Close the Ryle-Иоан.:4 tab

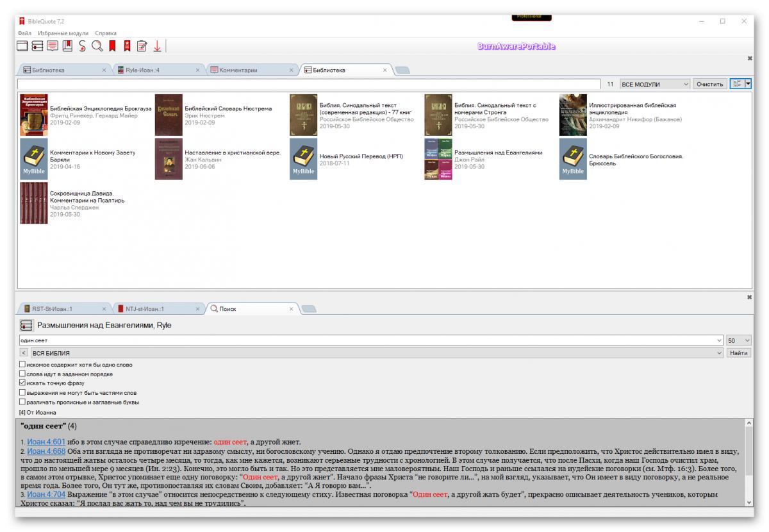tap(197, 70)
